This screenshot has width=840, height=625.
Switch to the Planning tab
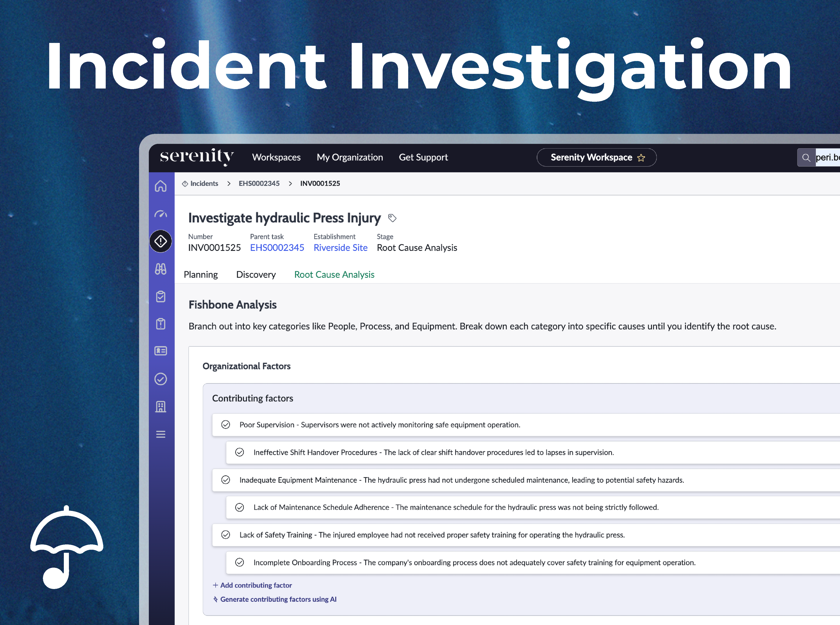click(x=201, y=274)
